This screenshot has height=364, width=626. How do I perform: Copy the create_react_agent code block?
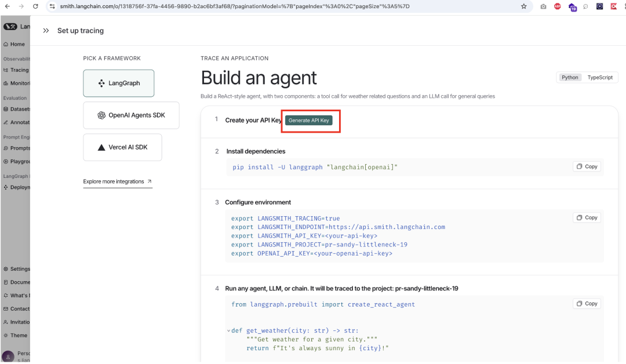click(x=587, y=304)
